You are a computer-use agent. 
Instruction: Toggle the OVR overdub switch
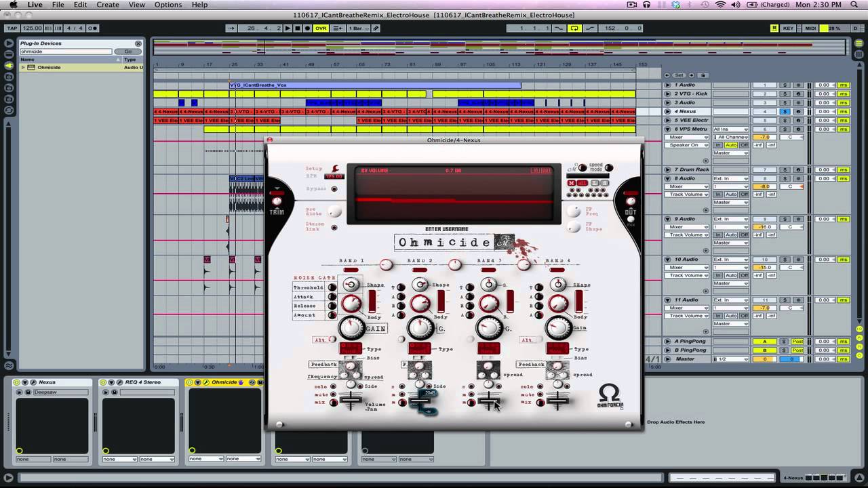pyautogui.click(x=320, y=28)
